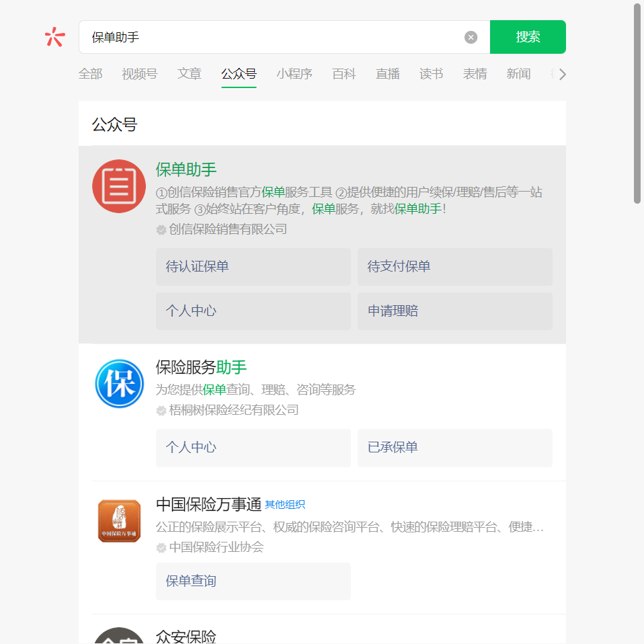644x644 pixels.
Task: Click the red WeChat search logo icon
Action: click(55, 37)
